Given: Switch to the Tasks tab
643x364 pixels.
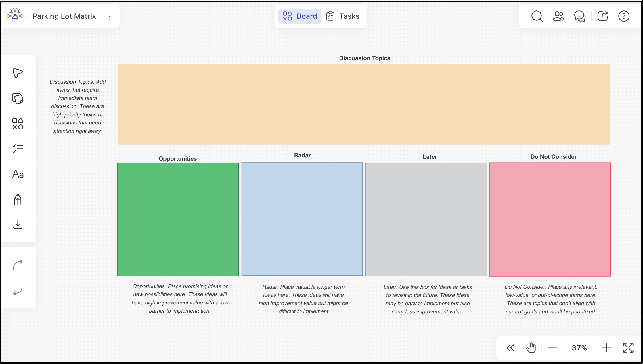Looking at the screenshot, I should click(x=343, y=16).
